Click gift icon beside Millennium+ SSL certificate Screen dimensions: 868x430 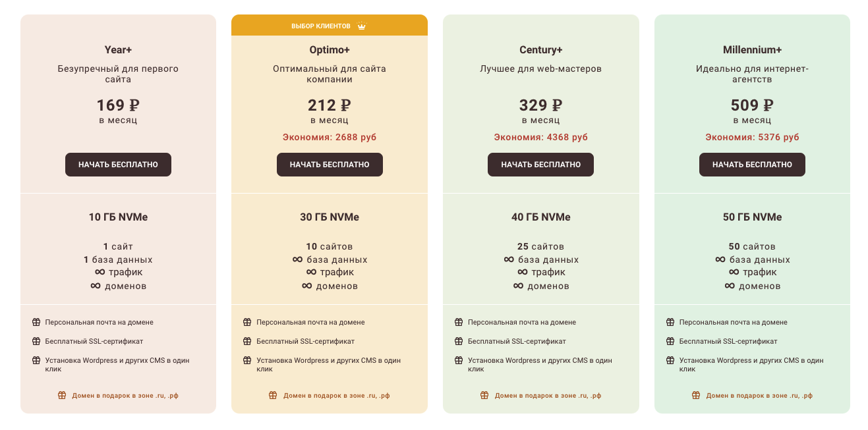pyautogui.click(x=670, y=341)
